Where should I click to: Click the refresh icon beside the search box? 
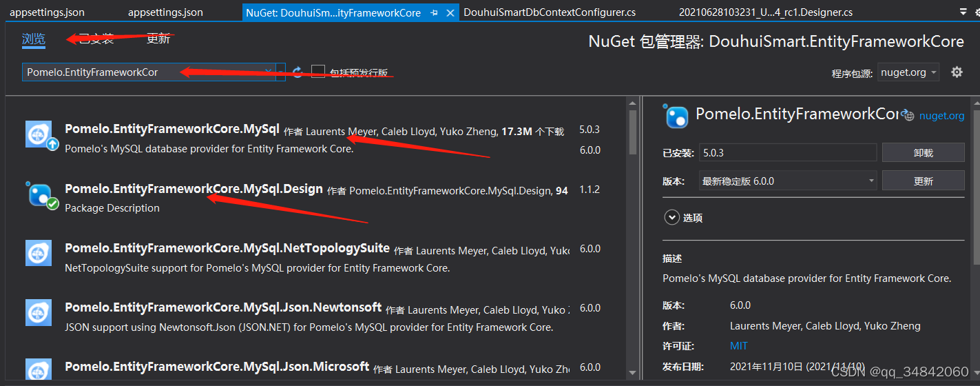298,72
